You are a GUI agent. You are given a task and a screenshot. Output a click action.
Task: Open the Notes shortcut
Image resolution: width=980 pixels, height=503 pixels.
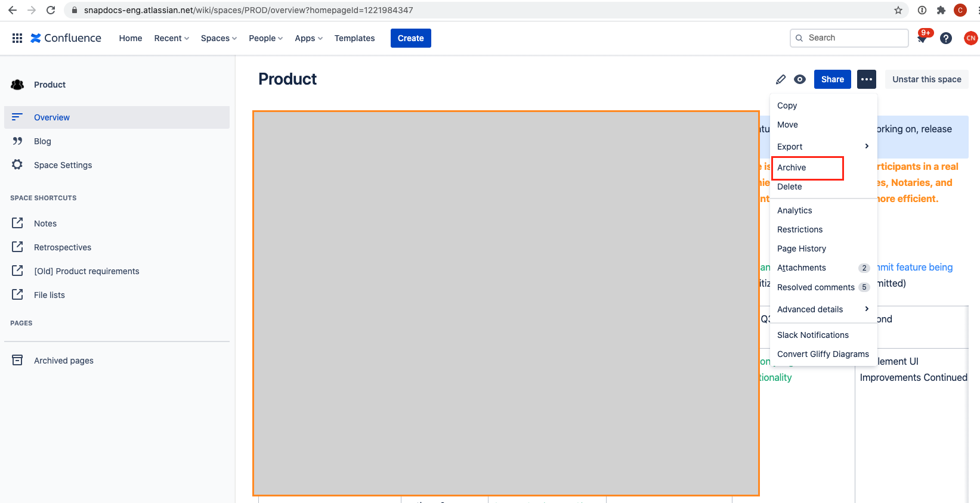coord(117,223)
